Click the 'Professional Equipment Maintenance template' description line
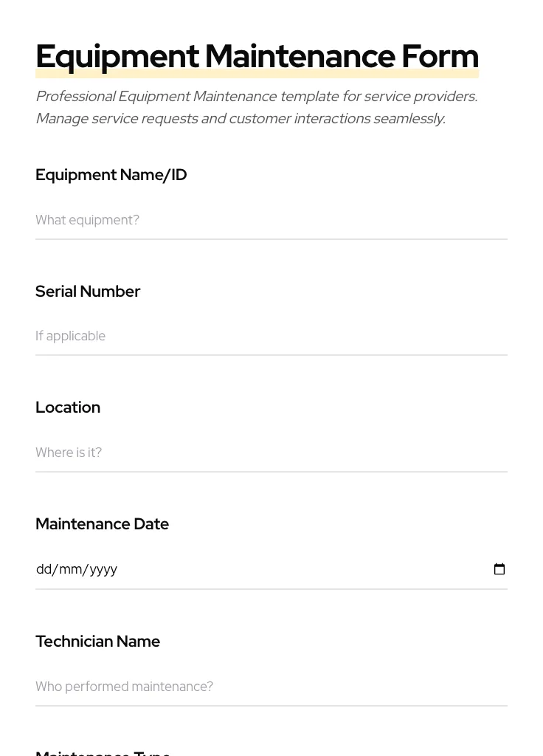This screenshot has height=756, width=543. 256,97
